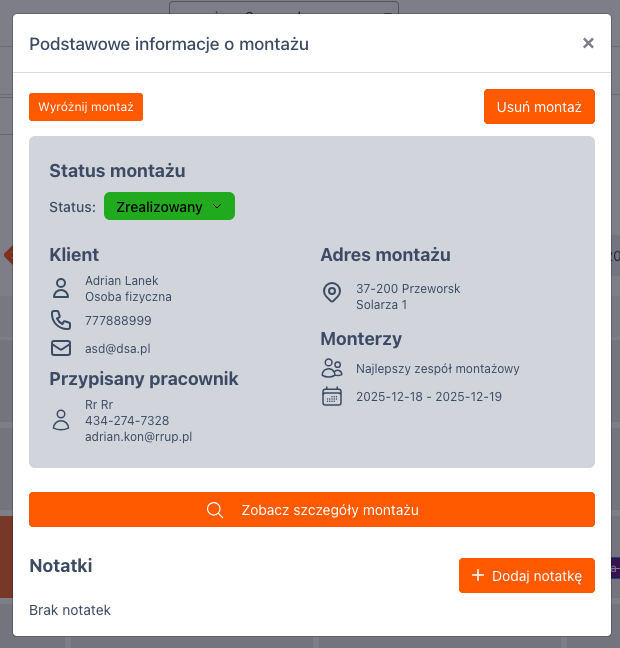Click the magnifier icon in details button
The image size is (620, 648).
pos(214,510)
